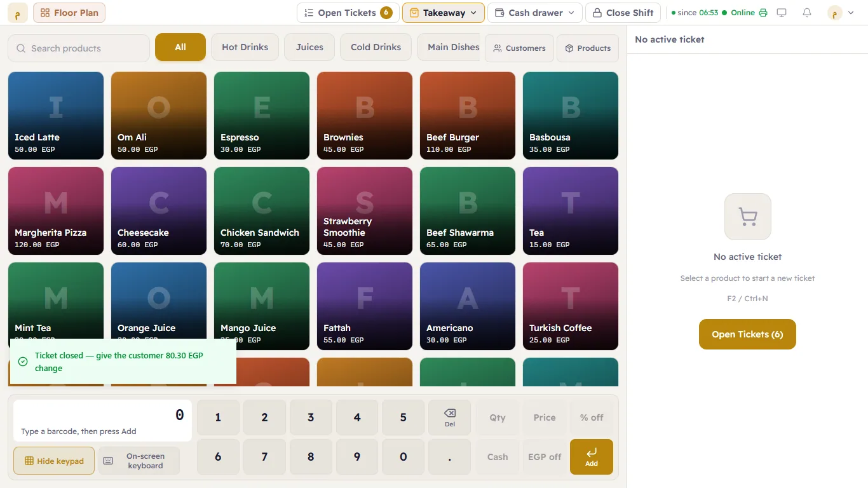868x488 pixels.
Task: Select the Price keypad mode
Action: point(545,417)
